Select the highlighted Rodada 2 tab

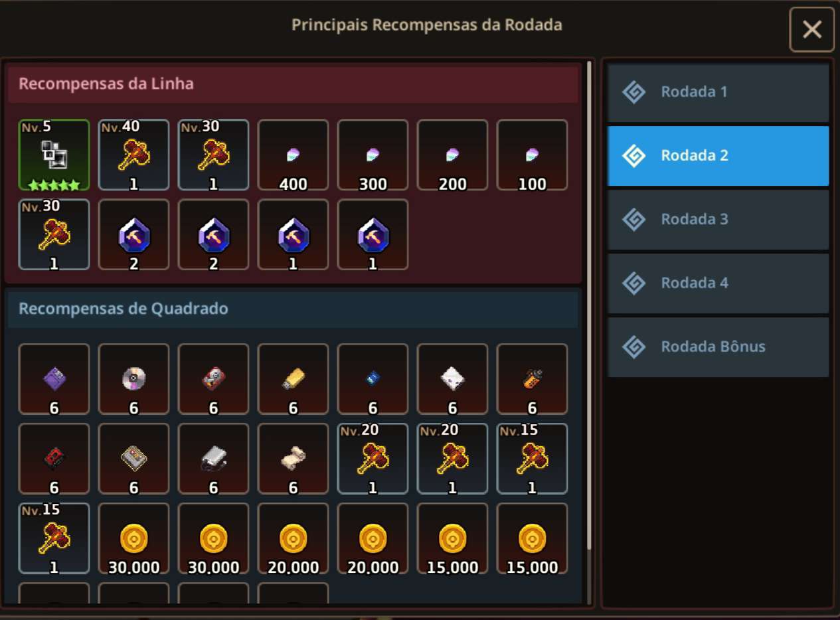pyautogui.click(x=718, y=156)
